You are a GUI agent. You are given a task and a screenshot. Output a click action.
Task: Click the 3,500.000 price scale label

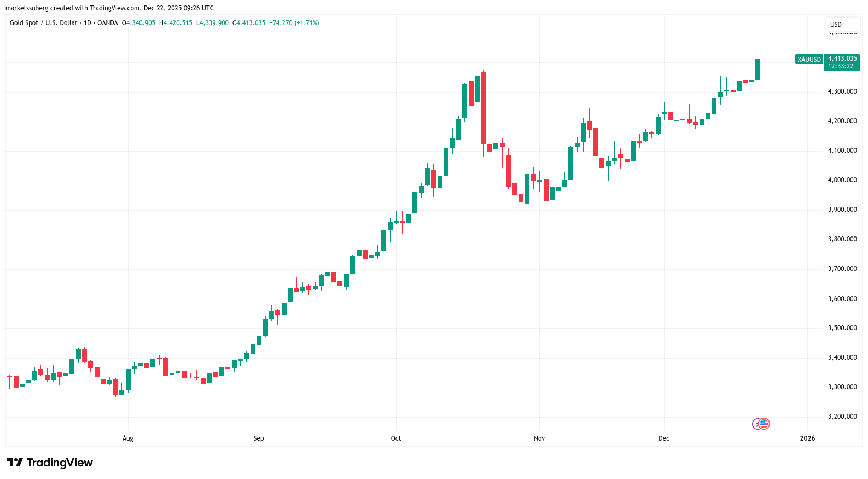tap(842, 328)
